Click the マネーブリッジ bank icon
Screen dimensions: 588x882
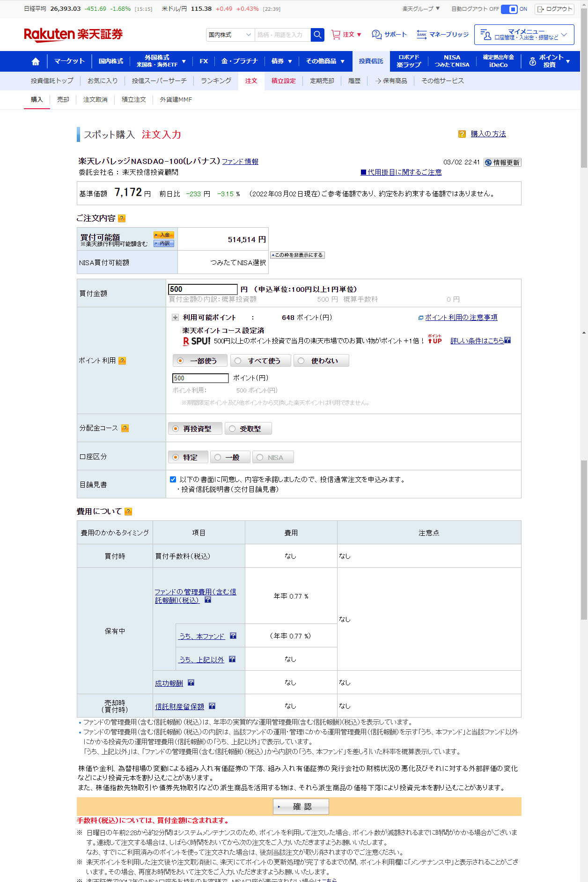421,35
